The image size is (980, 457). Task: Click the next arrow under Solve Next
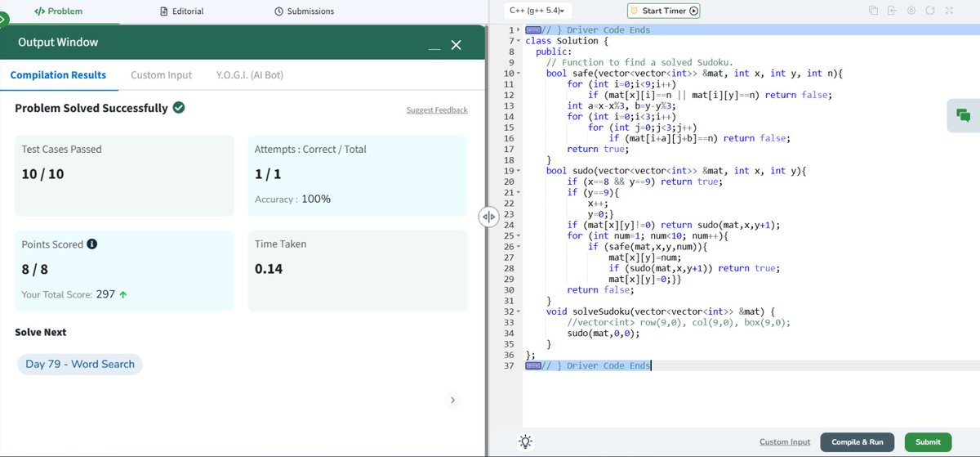[x=454, y=400]
